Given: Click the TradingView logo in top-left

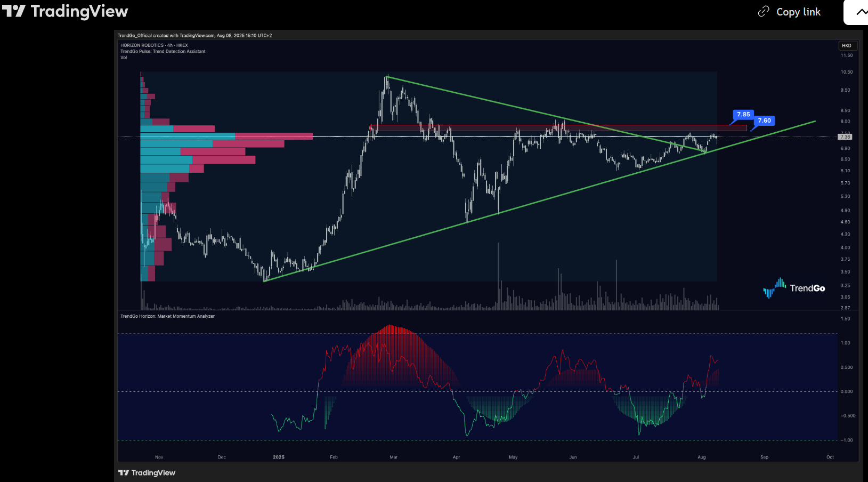Looking at the screenshot, I should pos(65,11).
